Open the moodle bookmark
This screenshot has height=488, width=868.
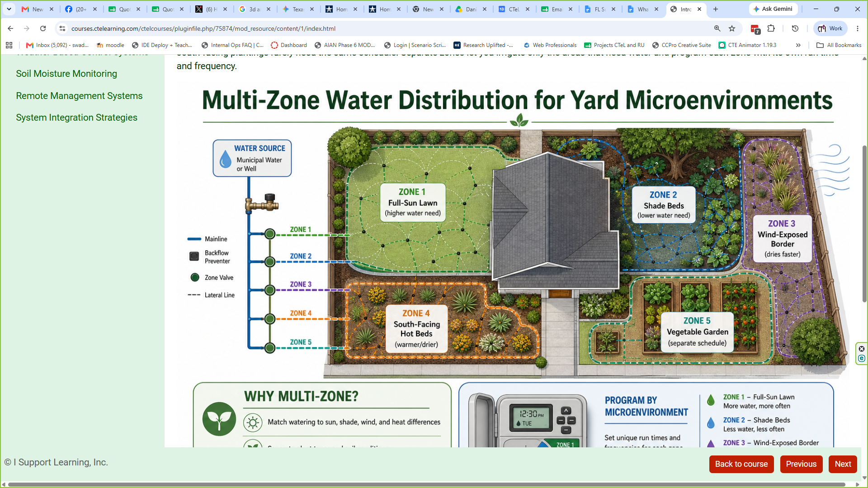[x=110, y=45]
